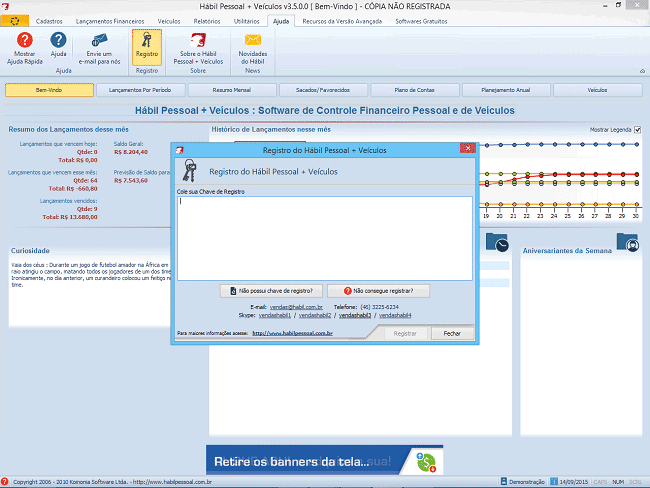This screenshot has height=488, width=650.
Task: Open the Resumo Mensal page
Action: [232, 90]
